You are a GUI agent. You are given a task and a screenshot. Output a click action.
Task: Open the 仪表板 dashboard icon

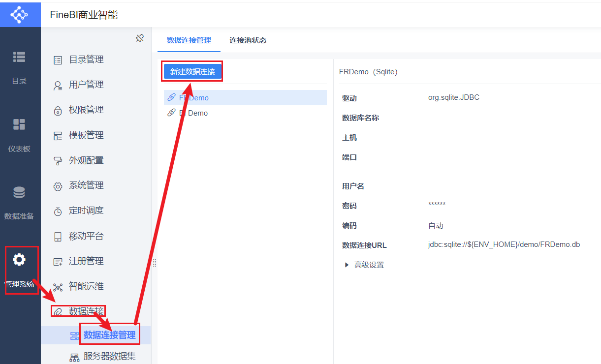(19, 124)
